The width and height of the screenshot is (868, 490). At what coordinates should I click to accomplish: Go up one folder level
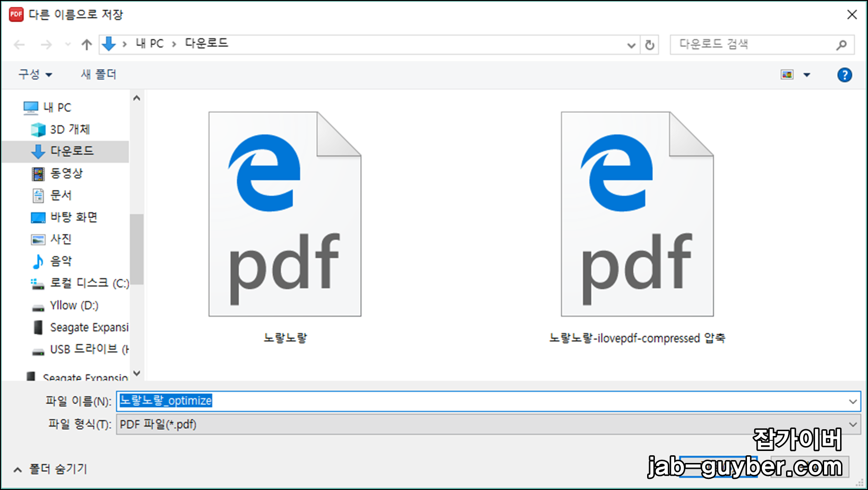point(87,45)
